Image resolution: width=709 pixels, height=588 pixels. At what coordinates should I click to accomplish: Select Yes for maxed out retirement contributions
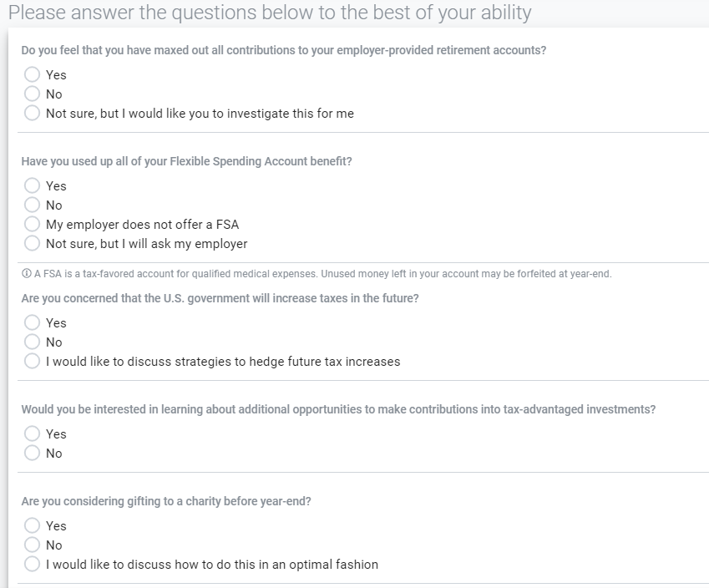[x=32, y=74]
